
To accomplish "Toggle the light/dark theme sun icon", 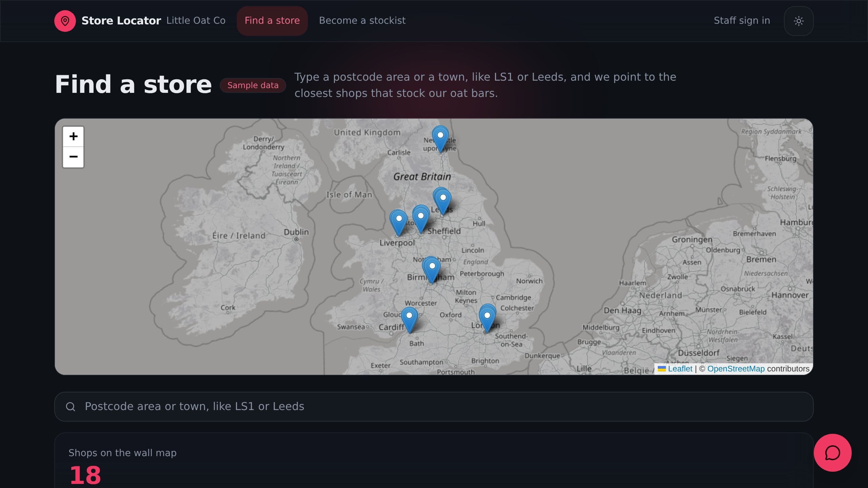I will pos(798,21).
